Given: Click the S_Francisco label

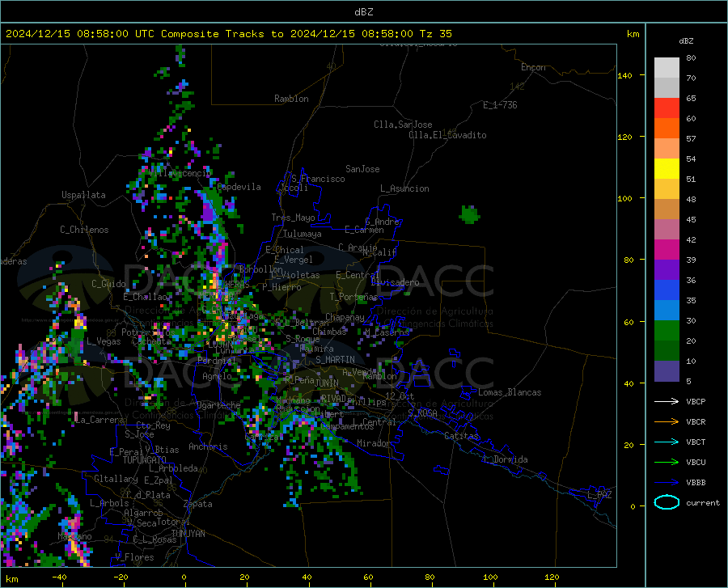Looking at the screenshot, I should [x=318, y=179].
